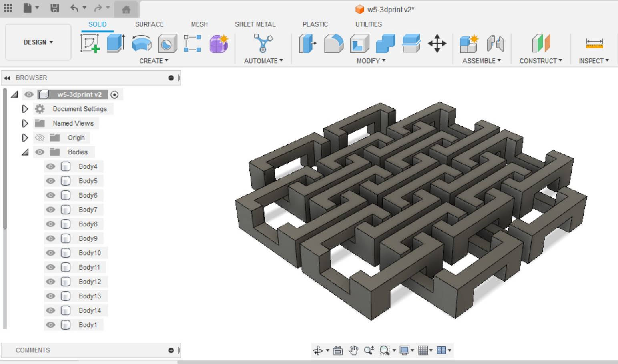This screenshot has height=364, width=618.
Task: Open Display Settings in navigation bar
Action: pyautogui.click(x=407, y=350)
